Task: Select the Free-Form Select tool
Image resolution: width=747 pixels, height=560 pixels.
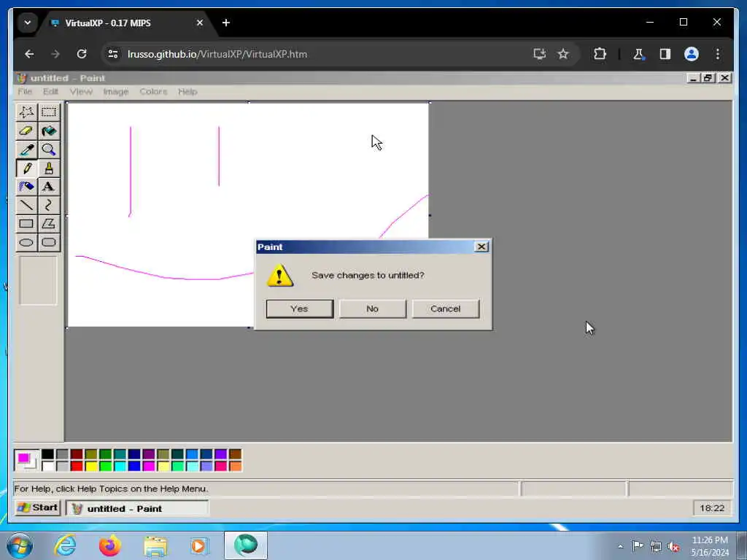Action: pos(26,112)
